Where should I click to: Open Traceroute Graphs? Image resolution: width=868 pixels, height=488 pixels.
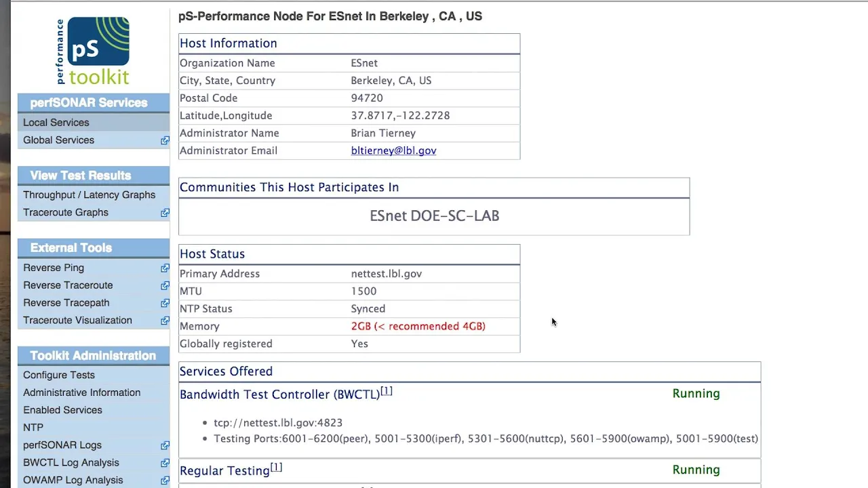click(66, 212)
